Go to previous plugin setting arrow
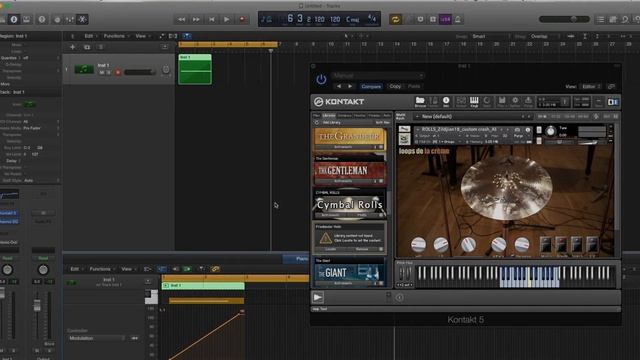 coord(339,86)
